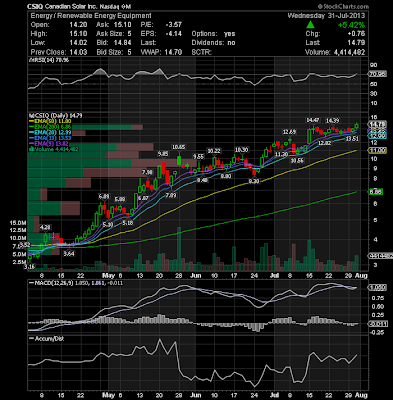Click the RSI 70.96 axis tag
The width and height of the screenshot is (393, 400).
pos(377,74)
